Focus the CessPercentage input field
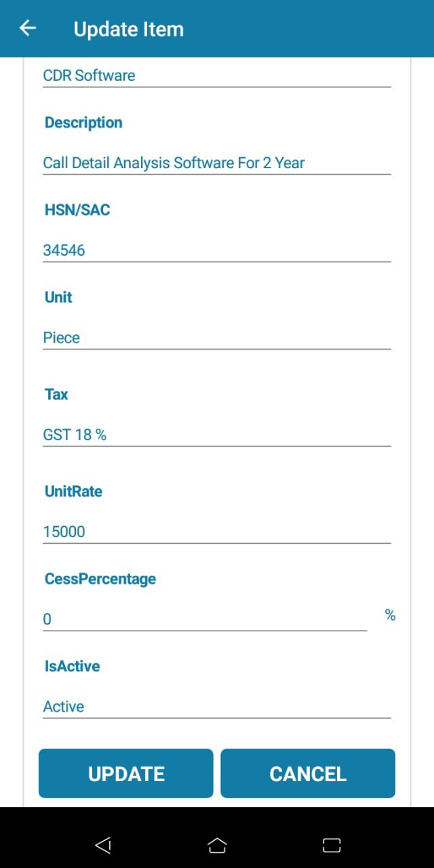Image resolution: width=434 pixels, height=868 pixels. (204, 619)
